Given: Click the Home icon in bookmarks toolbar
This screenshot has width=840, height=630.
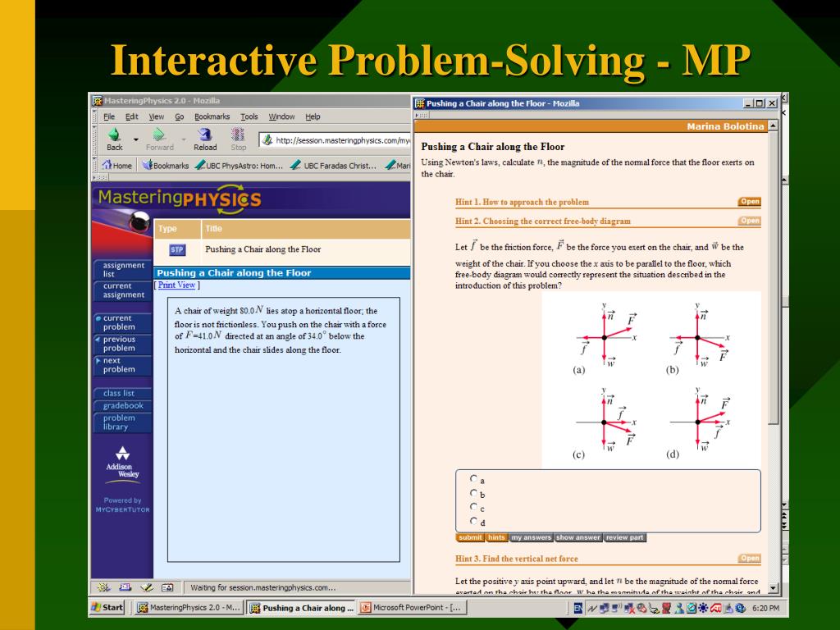Looking at the screenshot, I should point(107,165).
